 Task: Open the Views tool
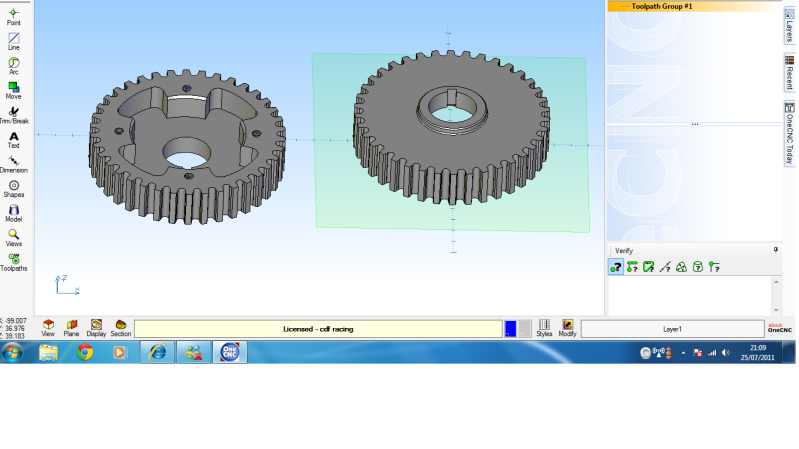14,237
